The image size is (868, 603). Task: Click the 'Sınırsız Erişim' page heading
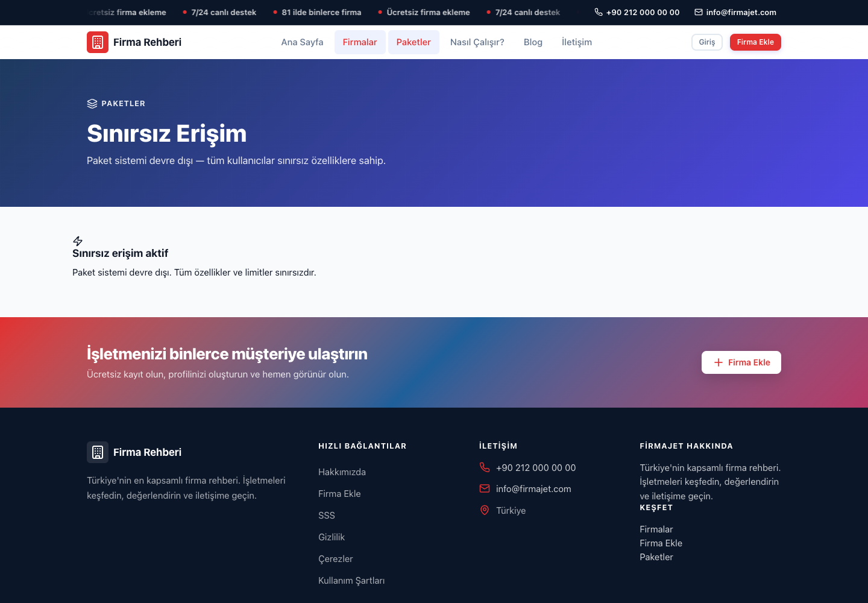coord(167,133)
